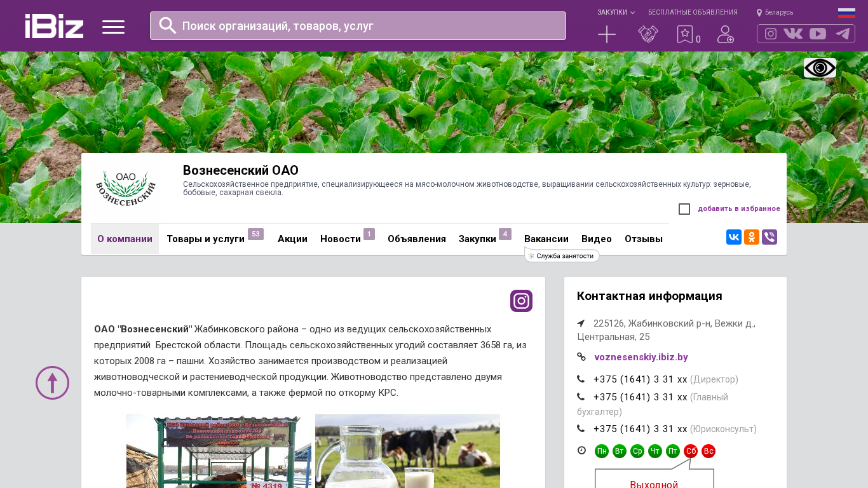Switch to the Вакансии tab
868x488 pixels.
coord(546,239)
